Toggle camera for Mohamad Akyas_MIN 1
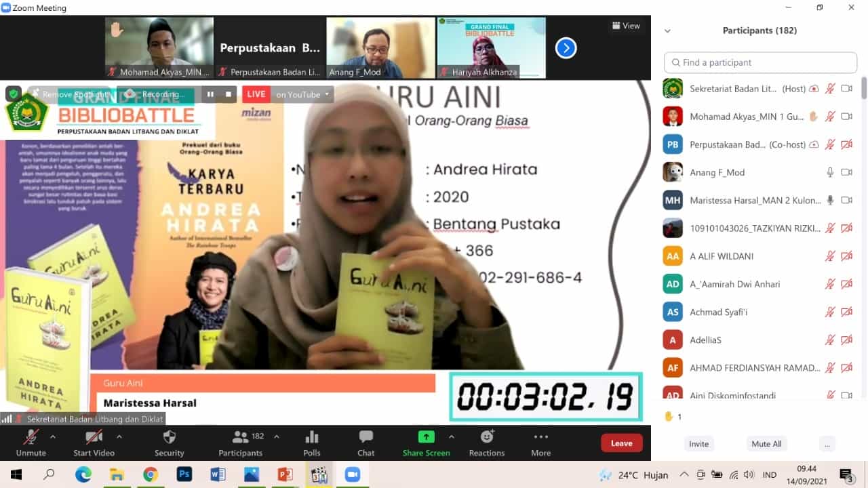This screenshot has width=868, height=488. [x=846, y=117]
